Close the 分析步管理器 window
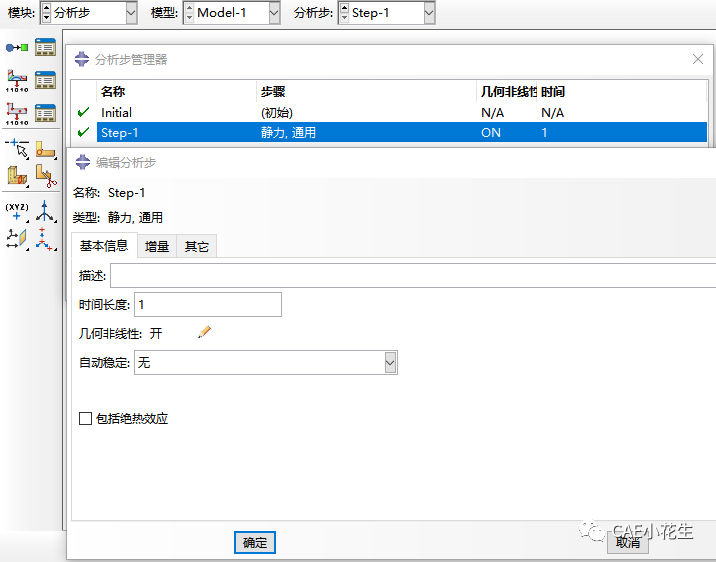Image resolution: width=716 pixels, height=562 pixels. [698, 59]
